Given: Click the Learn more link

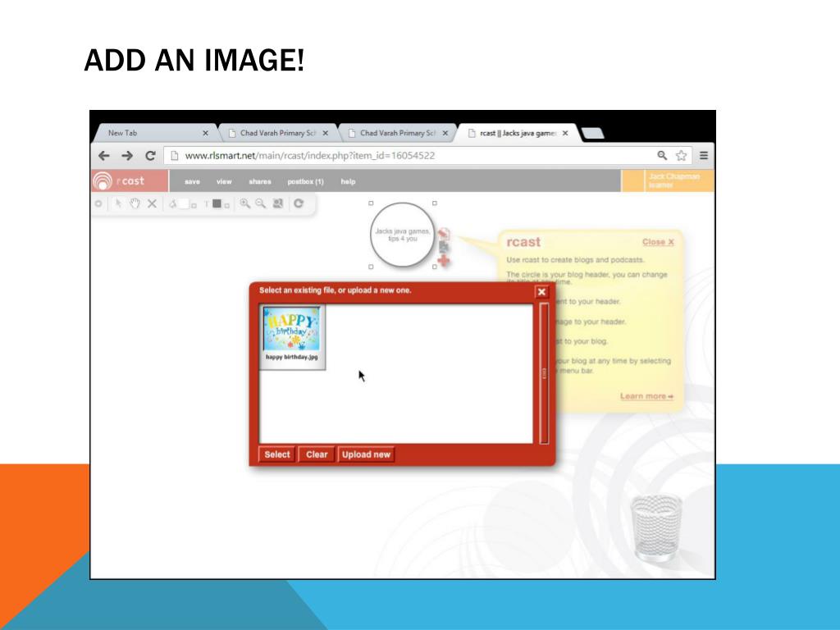Looking at the screenshot, I should point(646,396).
